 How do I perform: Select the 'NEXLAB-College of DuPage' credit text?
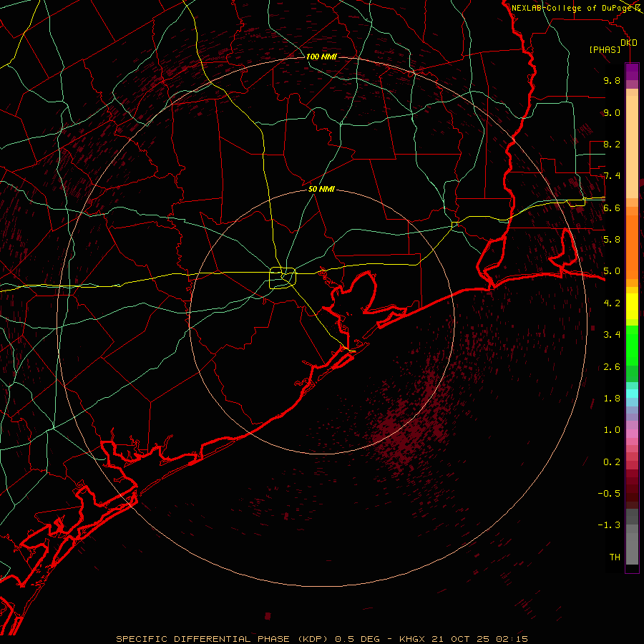coord(572,8)
